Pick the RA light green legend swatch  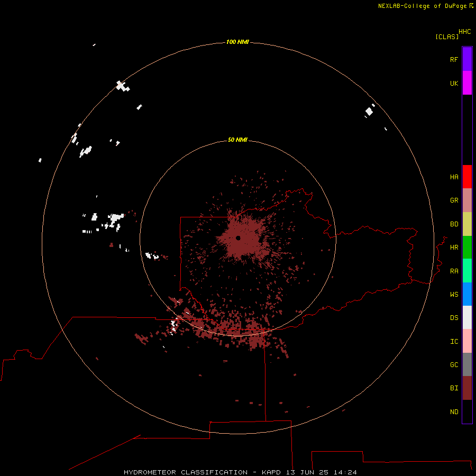coord(467,271)
